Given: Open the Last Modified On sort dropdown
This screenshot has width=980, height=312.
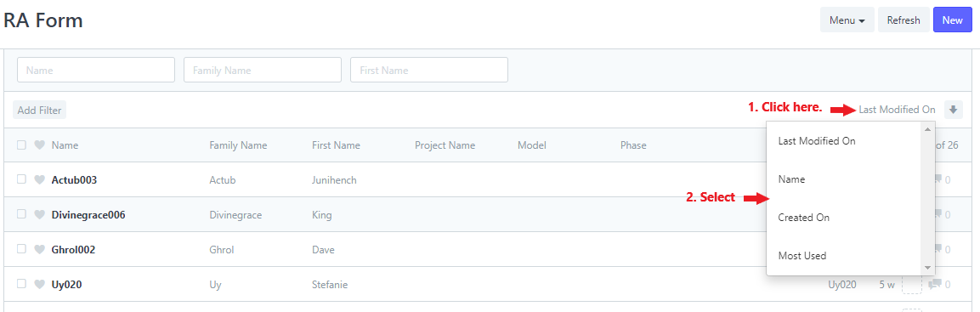Looking at the screenshot, I should click(897, 110).
